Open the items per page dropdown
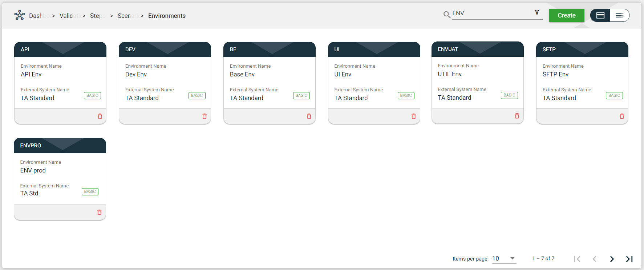Viewport: 644px width, 270px height. pos(504,259)
